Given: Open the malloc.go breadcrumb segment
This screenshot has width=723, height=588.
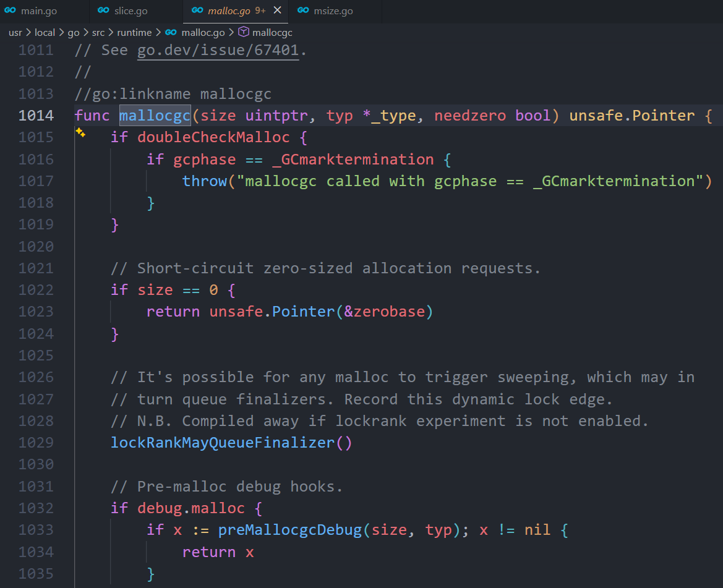Looking at the screenshot, I should click(x=203, y=33).
